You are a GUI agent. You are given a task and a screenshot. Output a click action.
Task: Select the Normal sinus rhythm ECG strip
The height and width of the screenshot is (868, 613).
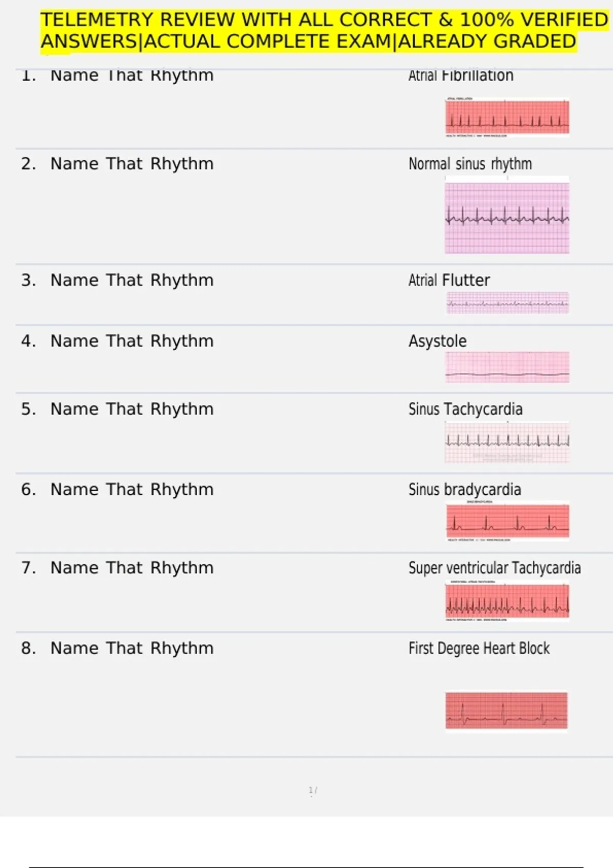point(507,216)
